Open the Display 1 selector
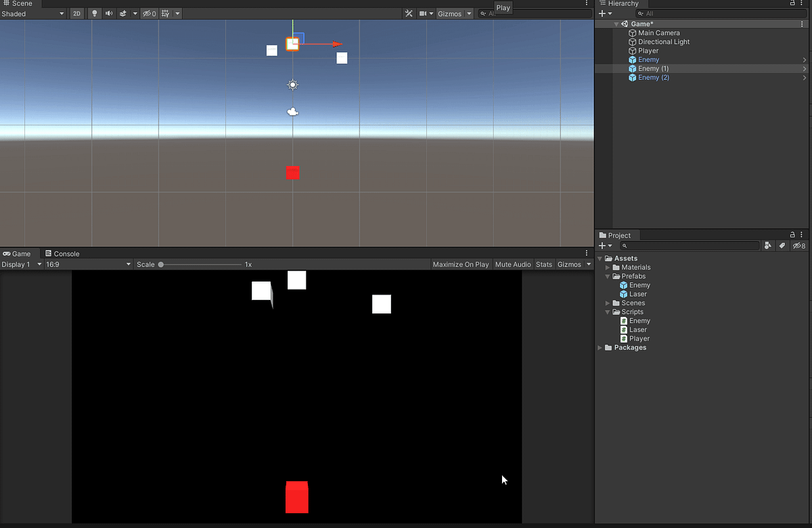Image resolution: width=812 pixels, height=528 pixels. (x=20, y=264)
